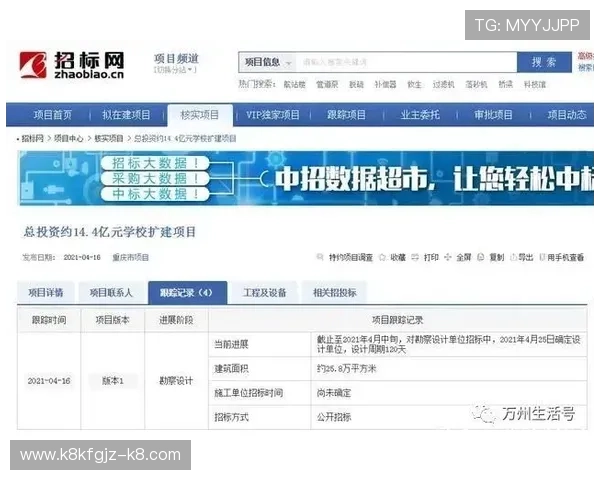Viewport: 600px width, 480px height.
Task: Click the 用手机查看 link text
Action: 566,258
